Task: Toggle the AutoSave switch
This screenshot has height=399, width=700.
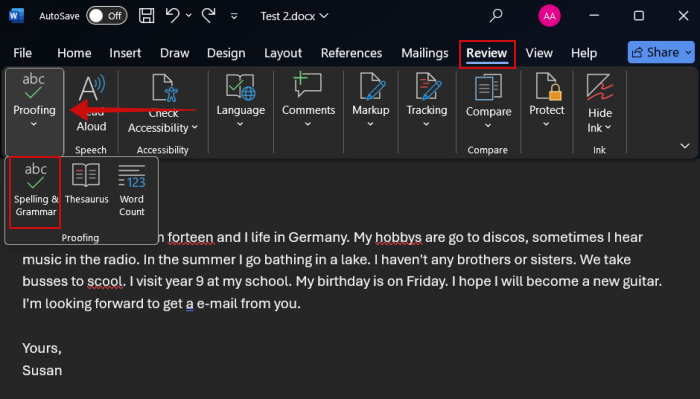Action: pos(107,16)
